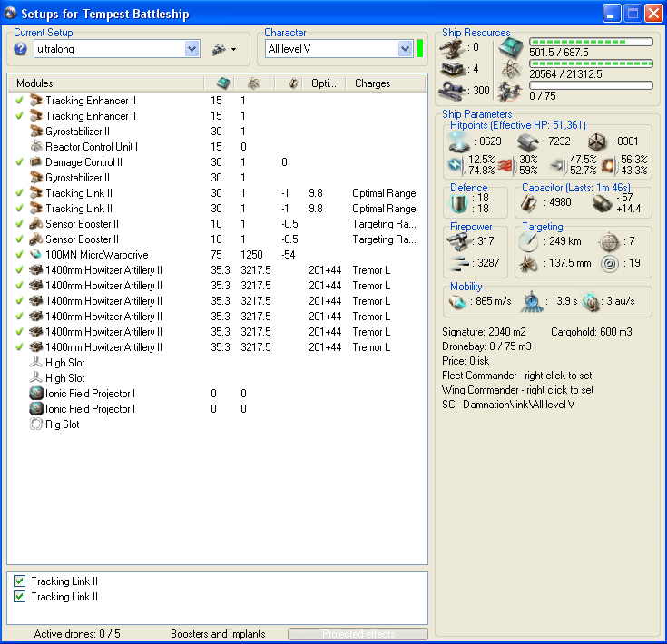The height and width of the screenshot is (644, 667).
Task: Click the max locked targets icon
Action: [x=610, y=242]
